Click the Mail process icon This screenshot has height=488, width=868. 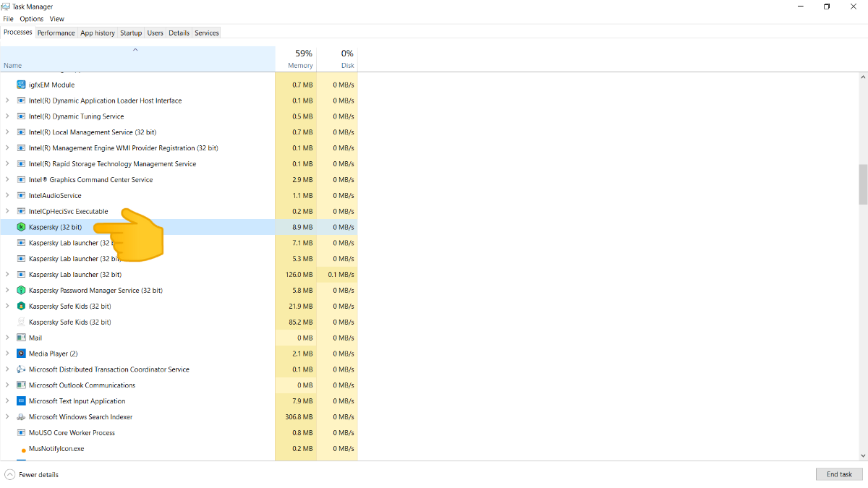tap(21, 338)
